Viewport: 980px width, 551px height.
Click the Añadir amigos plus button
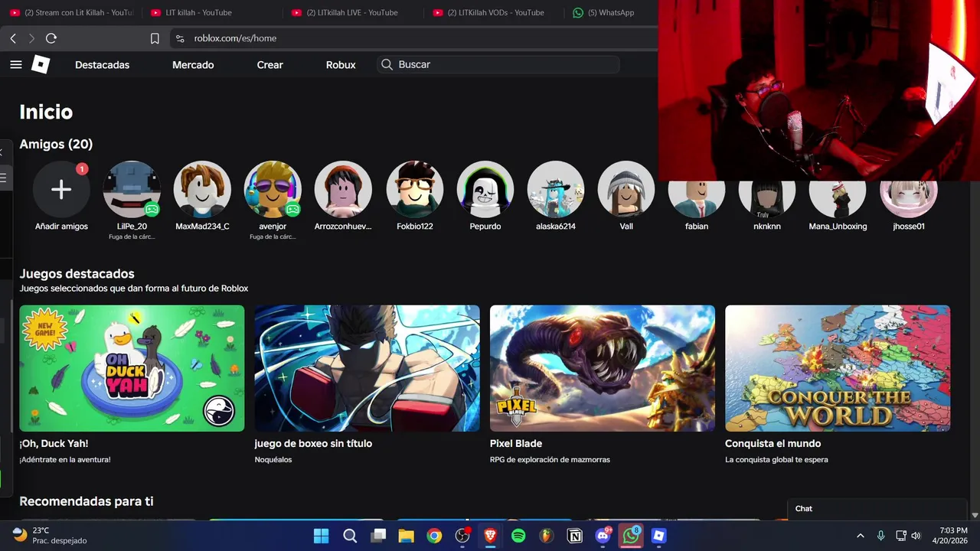tap(61, 189)
